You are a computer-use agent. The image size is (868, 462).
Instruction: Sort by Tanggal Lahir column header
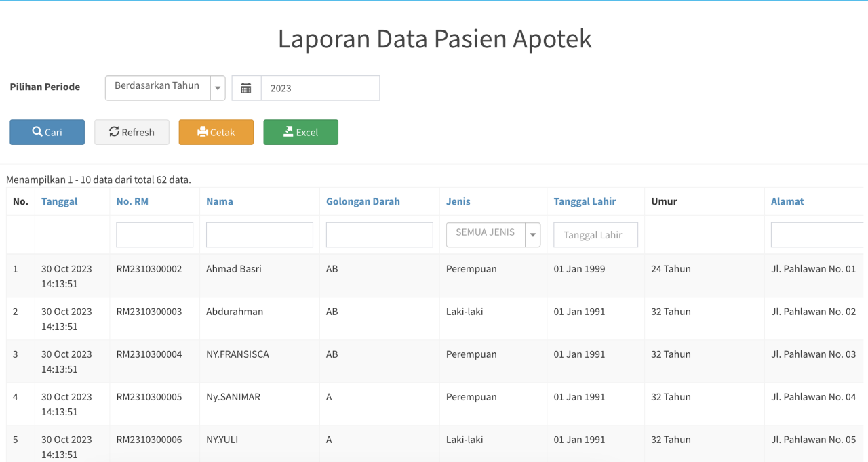(x=585, y=201)
